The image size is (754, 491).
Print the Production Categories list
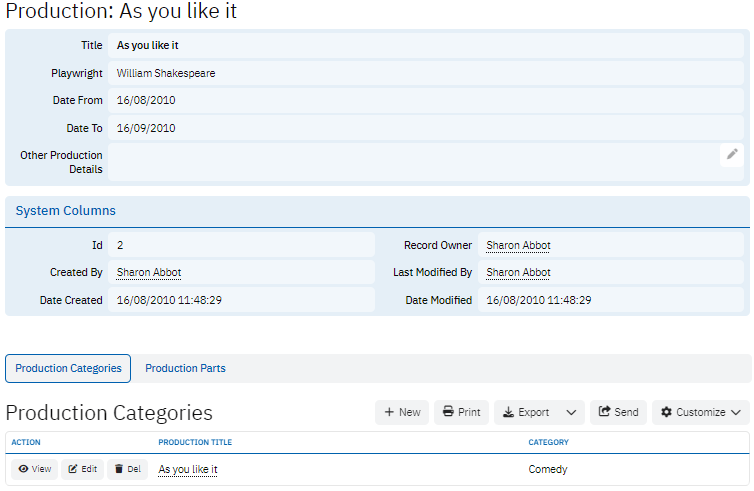coord(461,412)
